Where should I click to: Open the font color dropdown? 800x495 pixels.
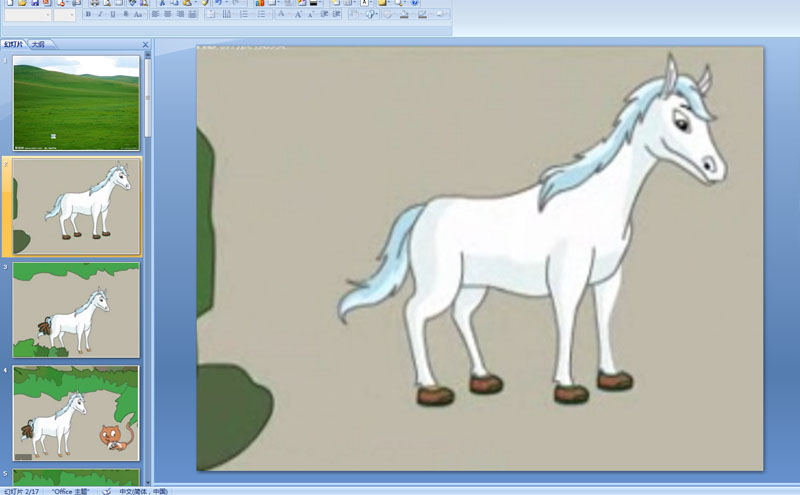coord(281,14)
